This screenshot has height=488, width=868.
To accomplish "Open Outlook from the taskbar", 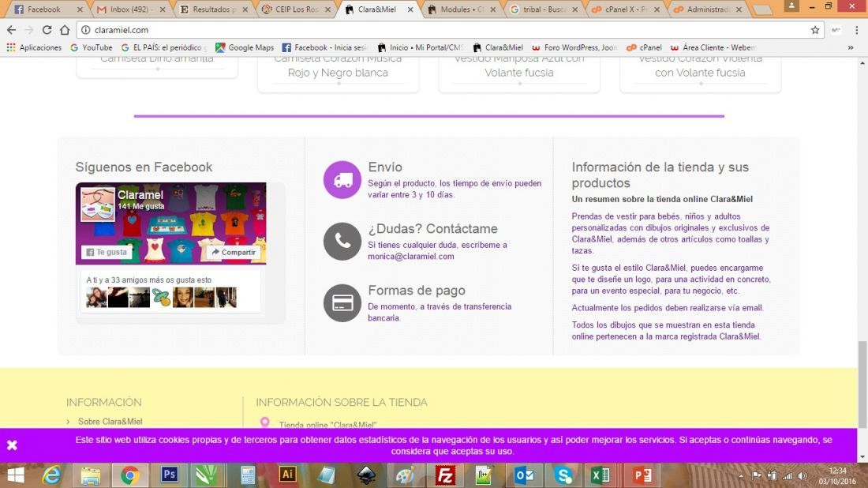I will (x=524, y=475).
